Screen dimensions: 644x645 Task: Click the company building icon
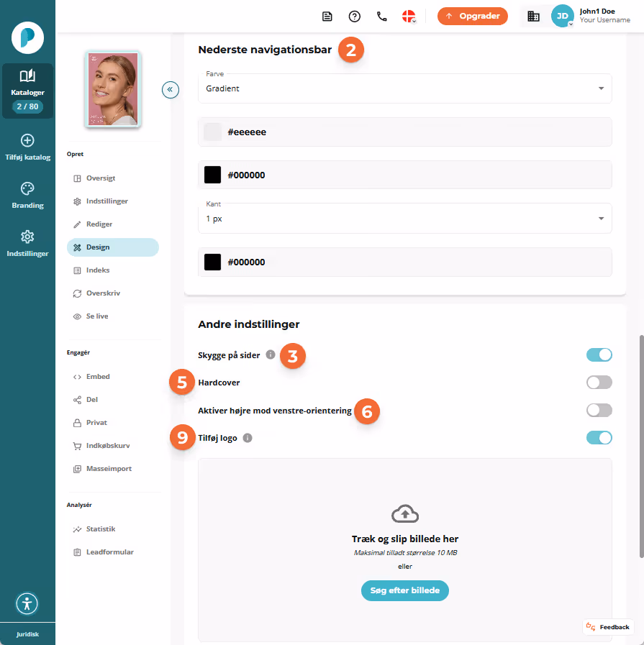[533, 17]
